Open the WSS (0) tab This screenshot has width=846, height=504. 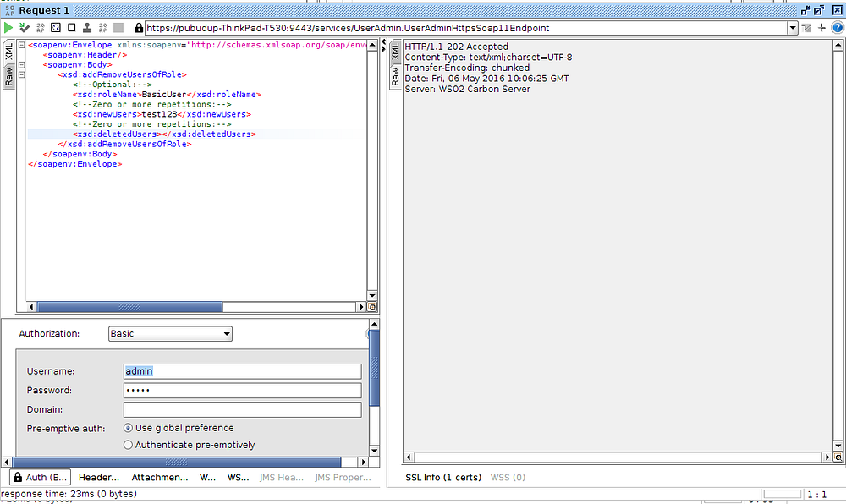[x=508, y=477]
